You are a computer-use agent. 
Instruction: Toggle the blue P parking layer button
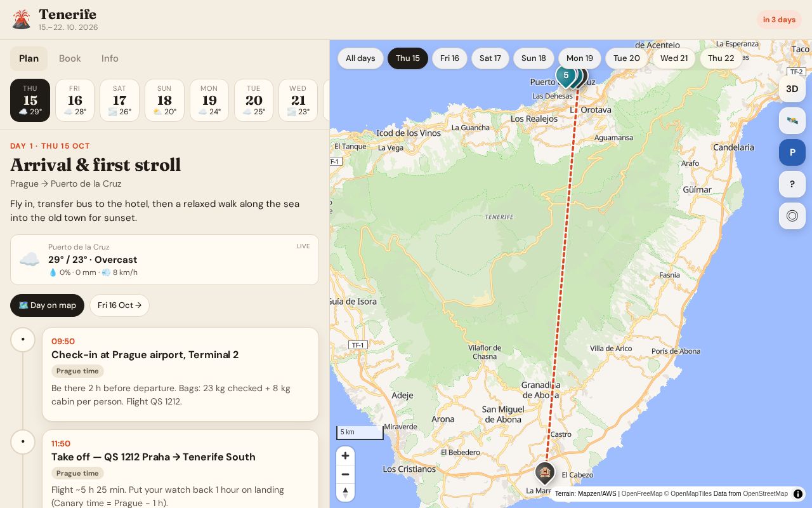pos(792,152)
